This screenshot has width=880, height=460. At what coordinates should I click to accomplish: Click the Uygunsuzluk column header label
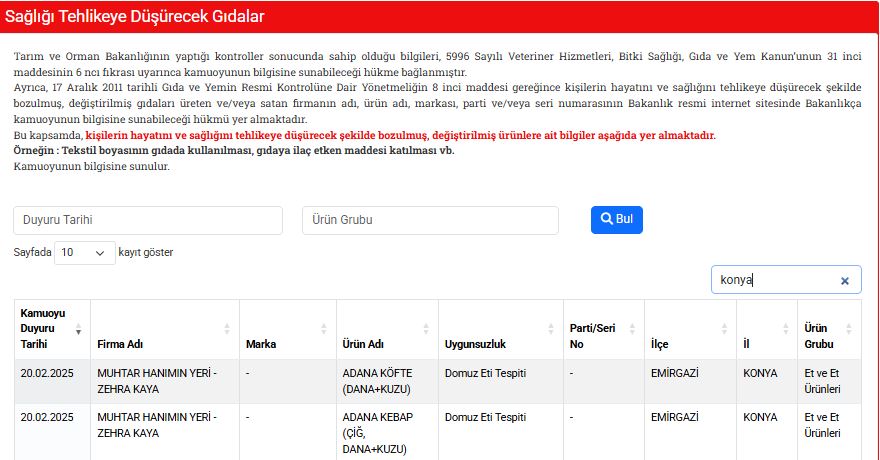point(475,344)
